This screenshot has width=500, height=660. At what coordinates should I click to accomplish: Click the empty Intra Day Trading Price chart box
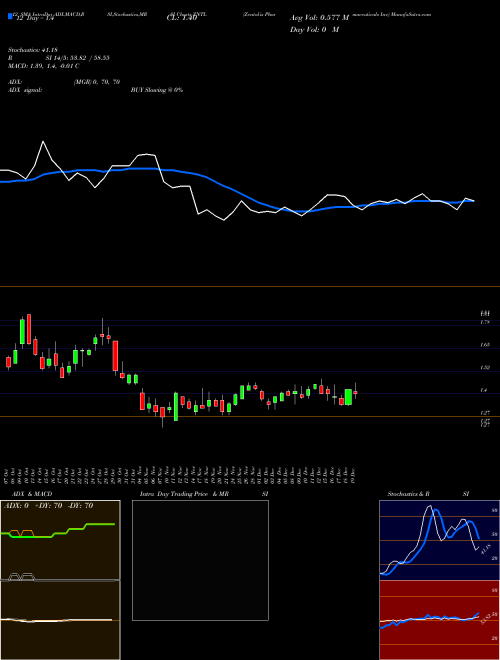[200, 560]
